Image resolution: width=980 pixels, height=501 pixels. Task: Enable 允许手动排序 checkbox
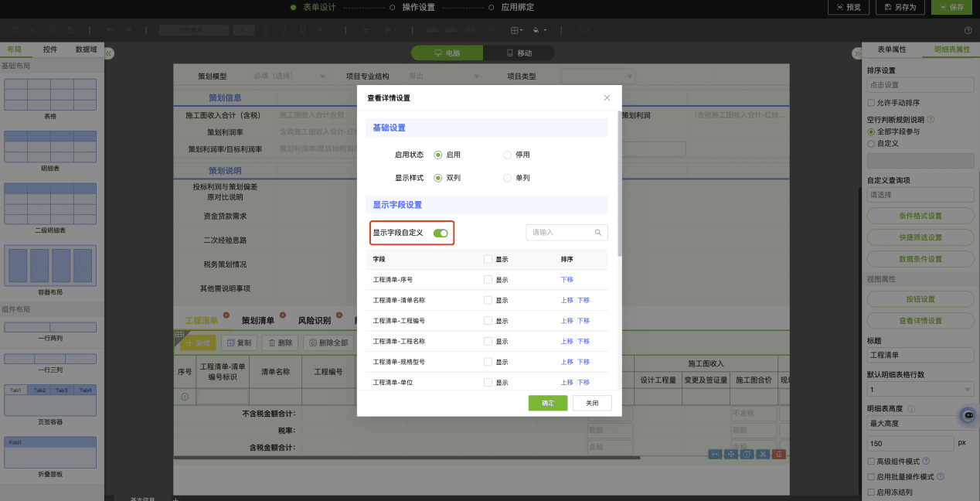click(871, 103)
